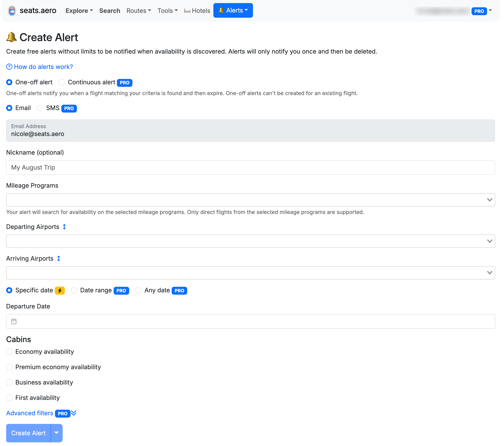Click the PRO badge beside Advanced filters
This screenshot has height=446, width=504.
click(63, 414)
